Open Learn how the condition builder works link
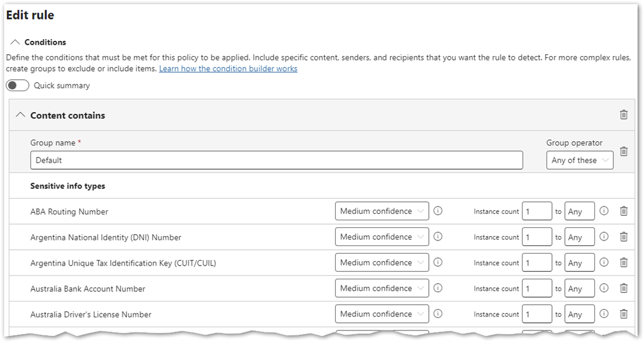The width and height of the screenshot is (644, 343). [x=228, y=69]
